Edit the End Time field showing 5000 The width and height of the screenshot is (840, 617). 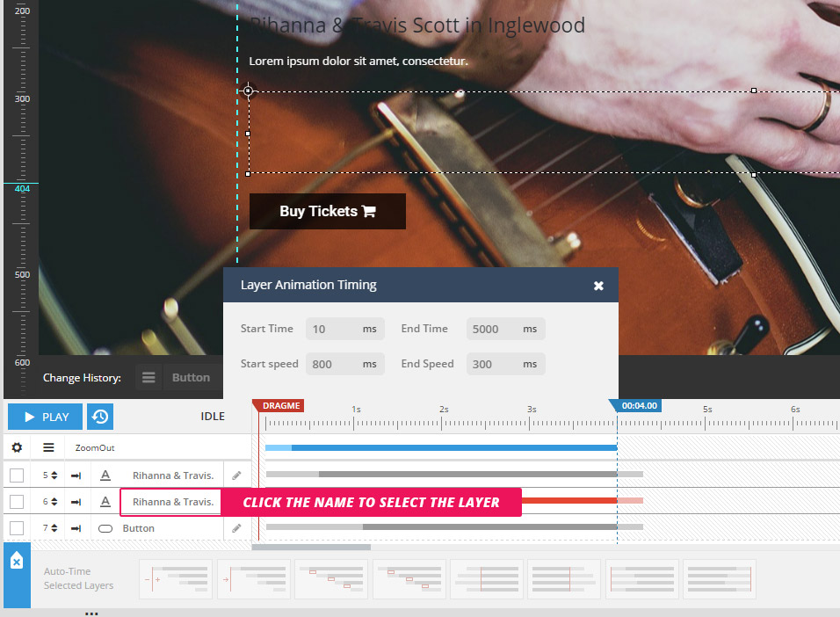[506, 329]
